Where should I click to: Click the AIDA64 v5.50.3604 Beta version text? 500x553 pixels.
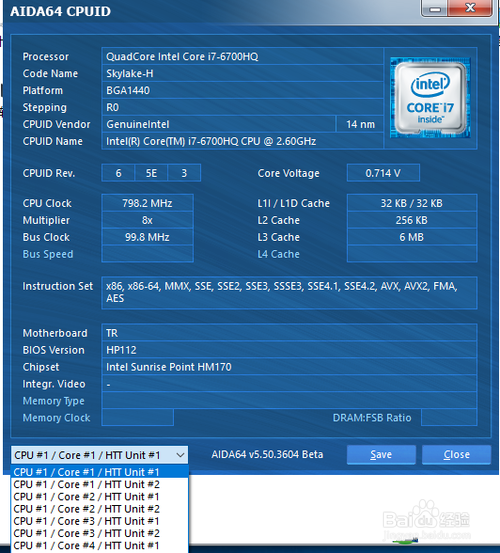(267, 454)
